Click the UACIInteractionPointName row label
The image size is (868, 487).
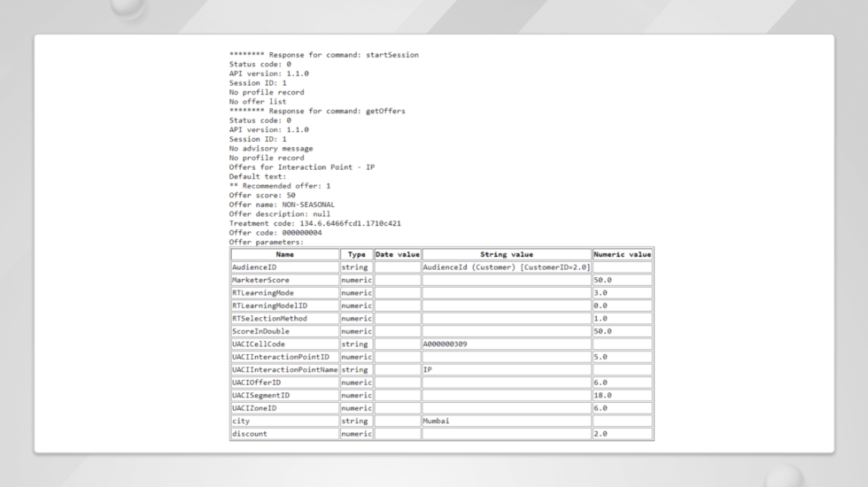(284, 370)
